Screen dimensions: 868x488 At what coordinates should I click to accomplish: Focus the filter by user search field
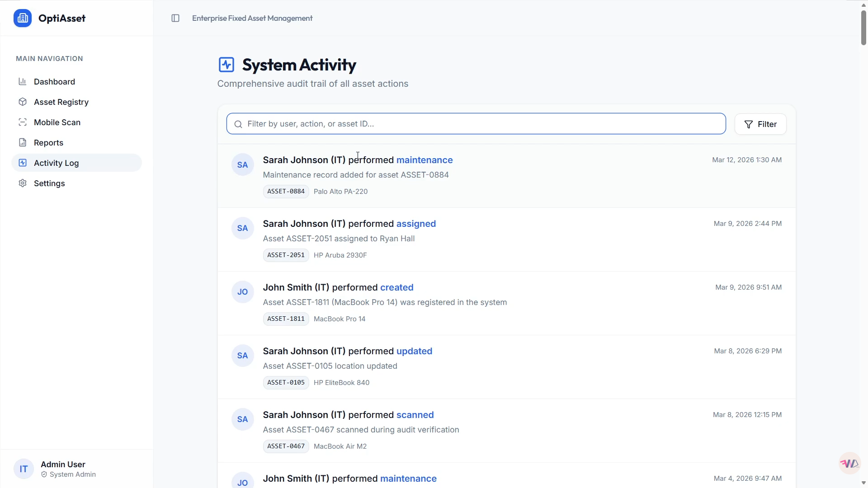476,124
